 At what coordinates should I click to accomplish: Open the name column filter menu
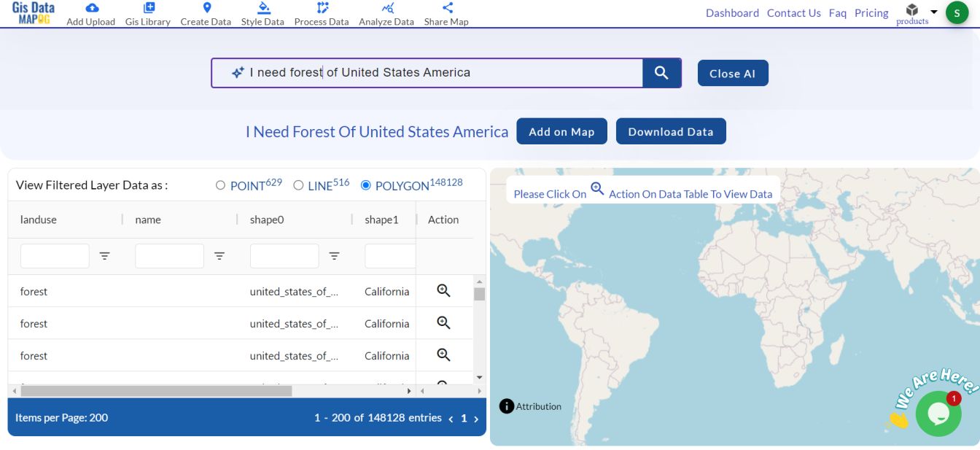(219, 256)
